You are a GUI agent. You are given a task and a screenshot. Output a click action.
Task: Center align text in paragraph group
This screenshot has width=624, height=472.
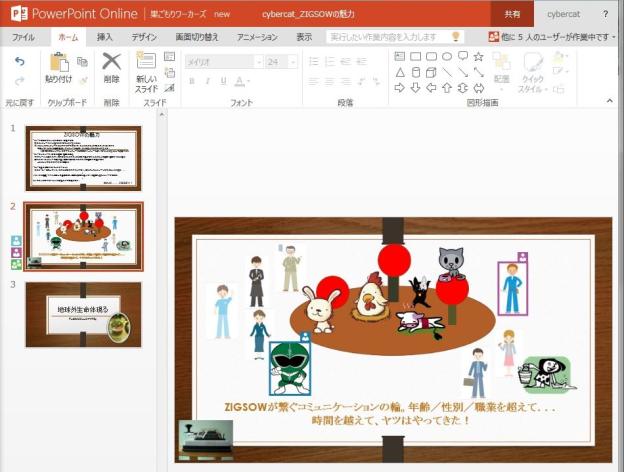pos(330,82)
